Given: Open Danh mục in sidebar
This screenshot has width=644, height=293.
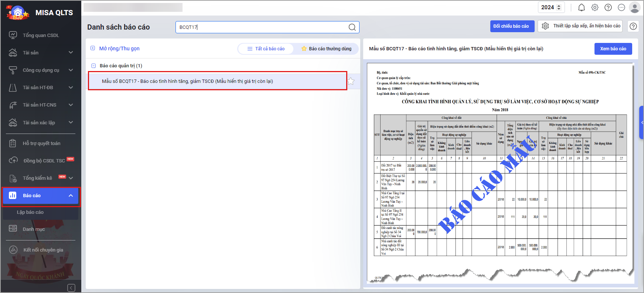Looking at the screenshot, I should pyautogui.click(x=34, y=229).
